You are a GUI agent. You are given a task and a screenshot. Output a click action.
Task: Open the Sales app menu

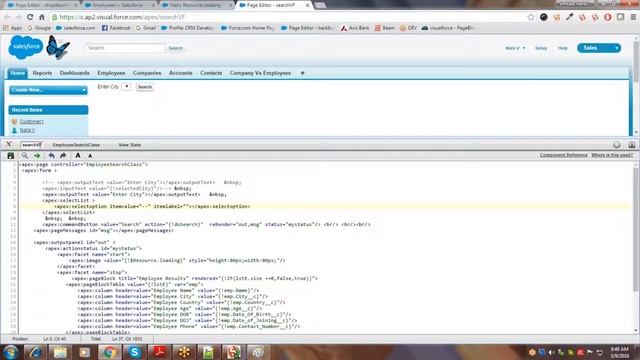coord(599,48)
